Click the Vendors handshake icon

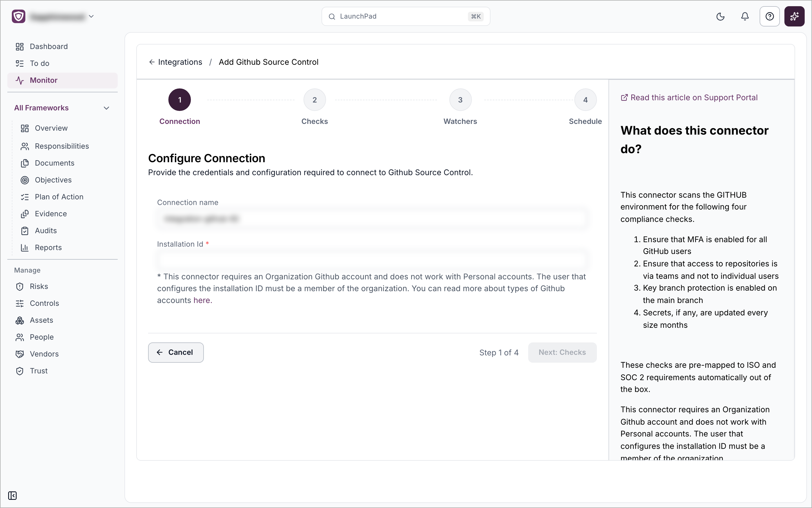point(20,354)
